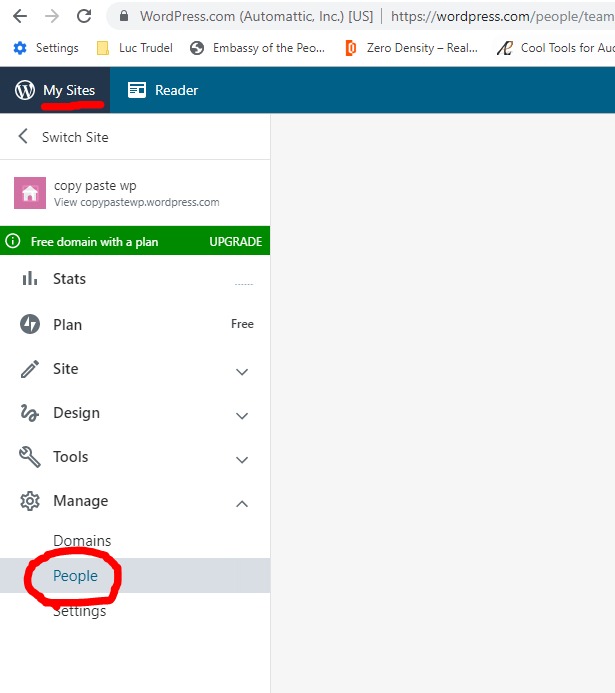The image size is (615, 693).
Task: Expand the Site section chevron
Action: coord(242,372)
